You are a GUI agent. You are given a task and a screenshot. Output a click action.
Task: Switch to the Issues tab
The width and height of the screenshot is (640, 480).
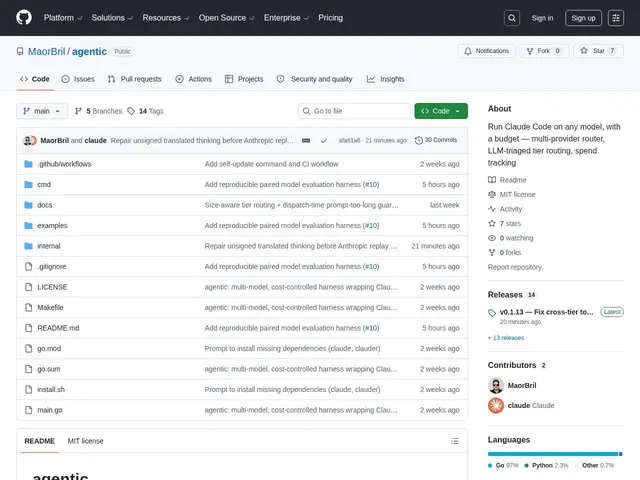coord(78,79)
